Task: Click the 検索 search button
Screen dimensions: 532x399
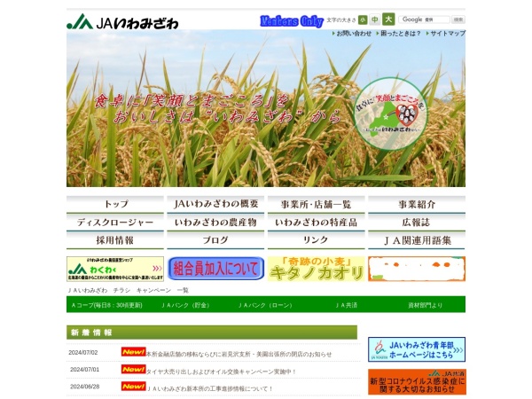Action: (458, 20)
